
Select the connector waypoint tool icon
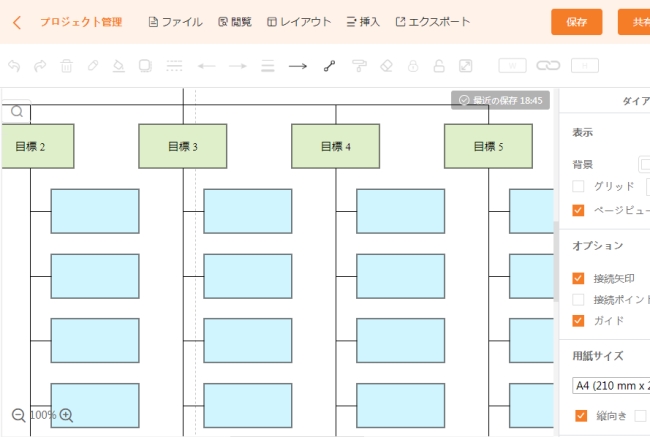point(329,66)
